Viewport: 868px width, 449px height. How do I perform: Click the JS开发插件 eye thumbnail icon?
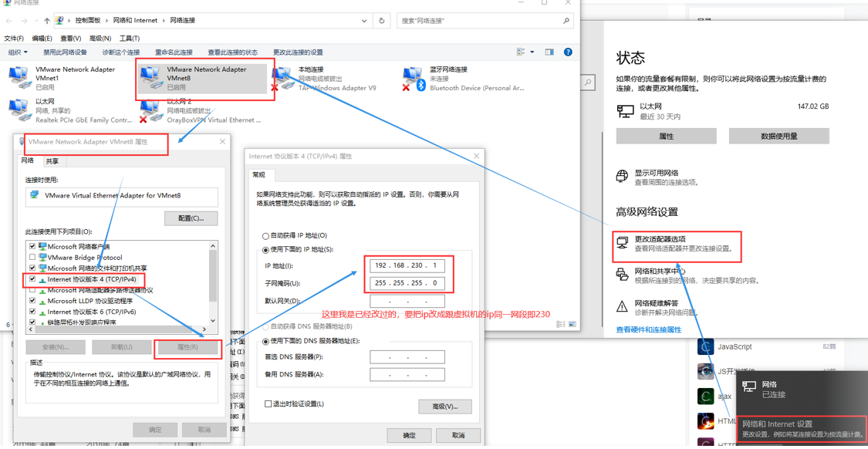[x=704, y=372]
